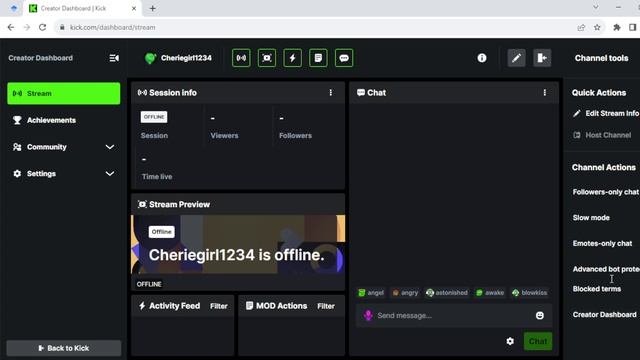Select the Stream menu item

click(x=64, y=93)
